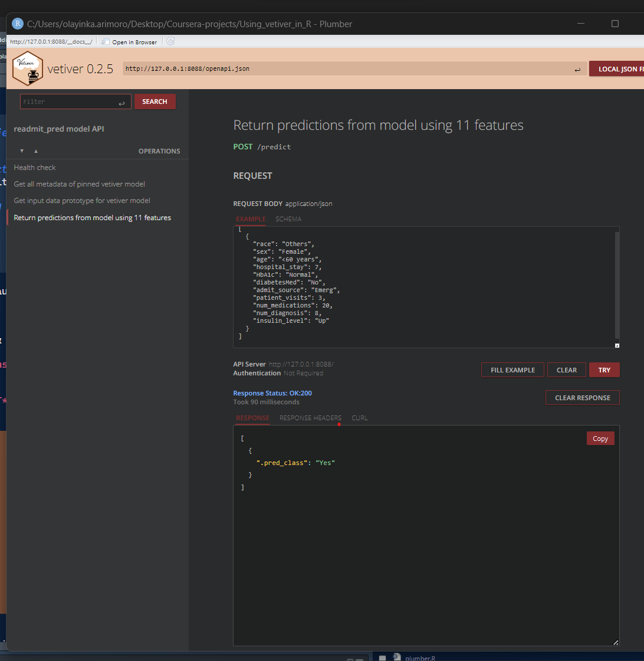
Task: Click the request body resize corner handle
Action: (617, 345)
